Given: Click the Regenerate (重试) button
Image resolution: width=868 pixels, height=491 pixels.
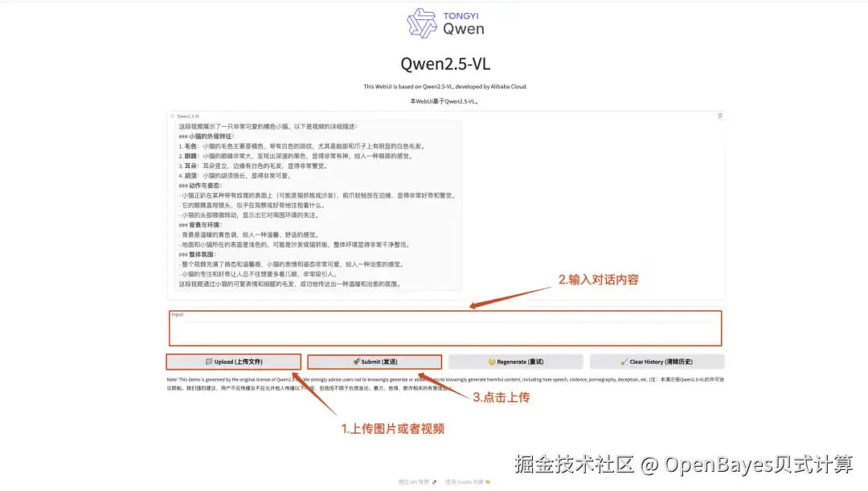Looking at the screenshot, I should tap(515, 362).
